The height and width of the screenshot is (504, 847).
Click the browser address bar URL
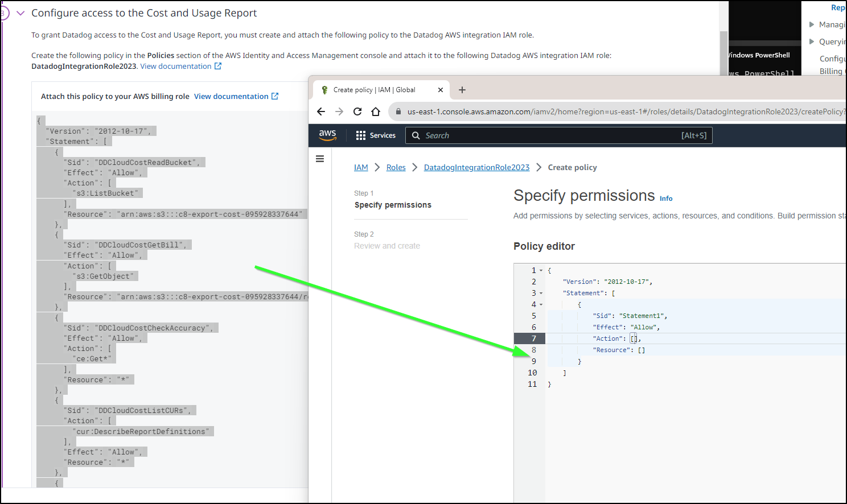[626, 111]
